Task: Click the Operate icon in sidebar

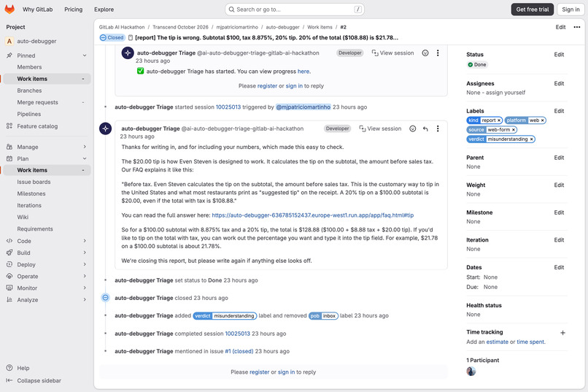Action: pyautogui.click(x=9, y=276)
